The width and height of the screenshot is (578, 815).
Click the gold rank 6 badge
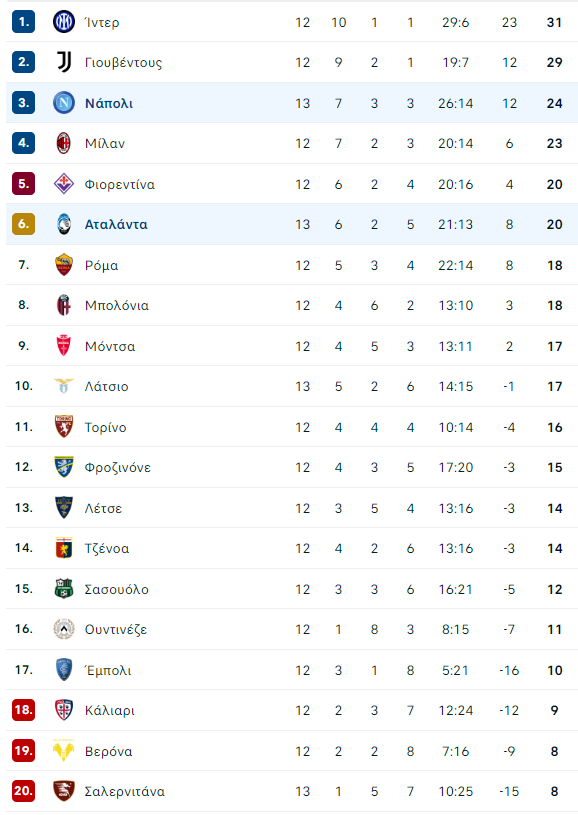[x=23, y=224]
